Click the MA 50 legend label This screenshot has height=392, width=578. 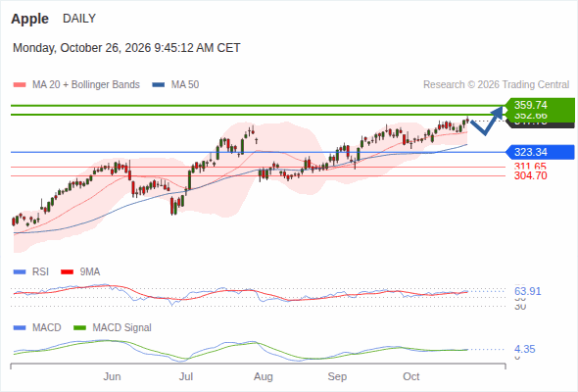[x=185, y=85]
